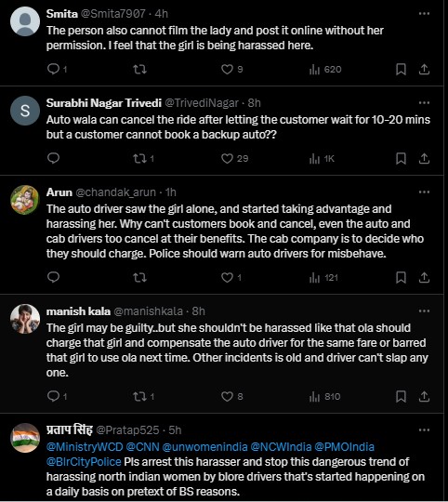The image size is (448, 502).
Task: Expand three-dot menu on manish kala's tweet
Action: [x=424, y=310]
